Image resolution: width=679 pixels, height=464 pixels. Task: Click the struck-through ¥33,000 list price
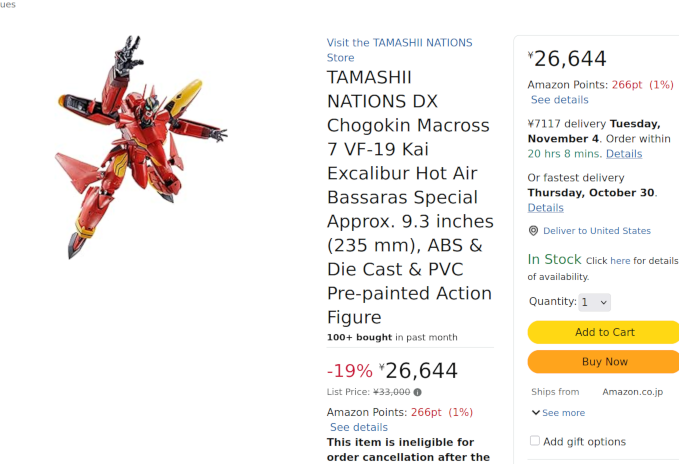pos(391,393)
